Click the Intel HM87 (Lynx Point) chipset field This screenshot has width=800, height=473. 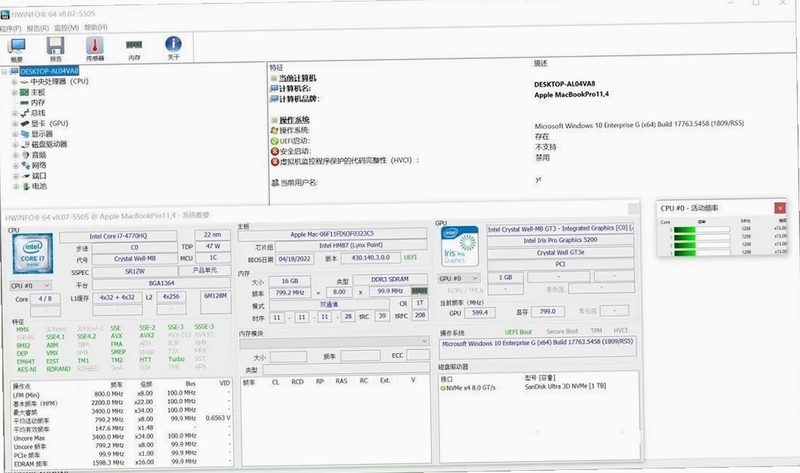pos(351,245)
